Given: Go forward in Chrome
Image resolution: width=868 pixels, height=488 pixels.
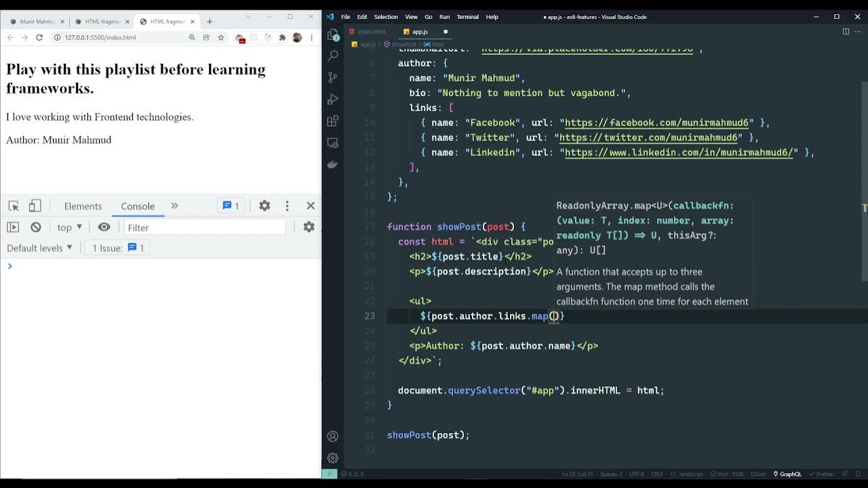Looking at the screenshot, I should click(24, 37).
